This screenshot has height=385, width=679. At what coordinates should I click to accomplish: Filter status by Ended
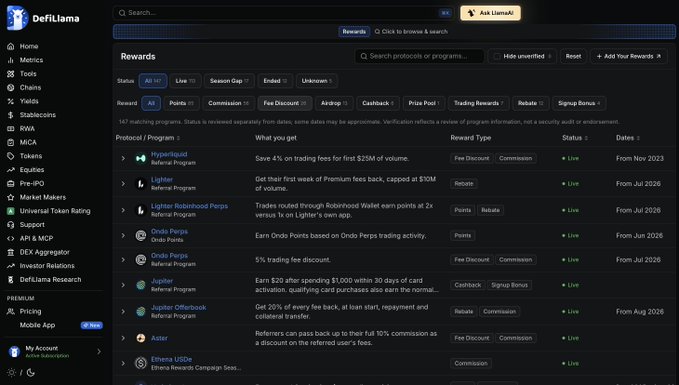coord(275,81)
